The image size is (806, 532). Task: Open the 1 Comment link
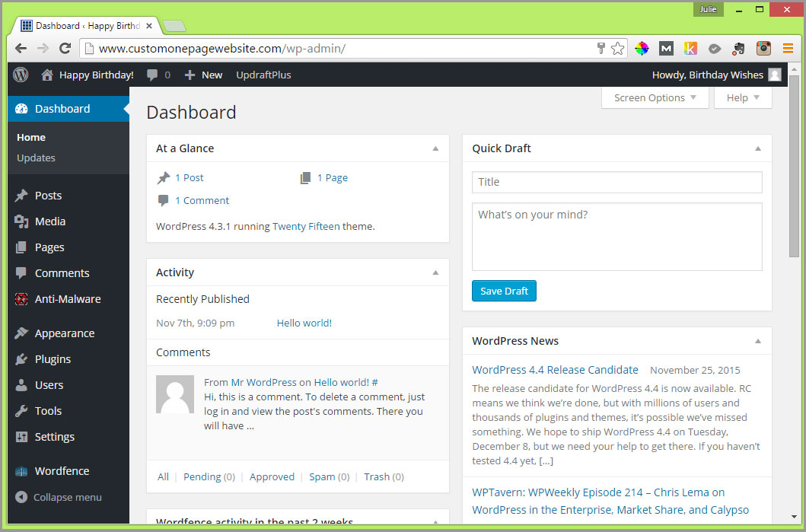[x=202, y=200]
